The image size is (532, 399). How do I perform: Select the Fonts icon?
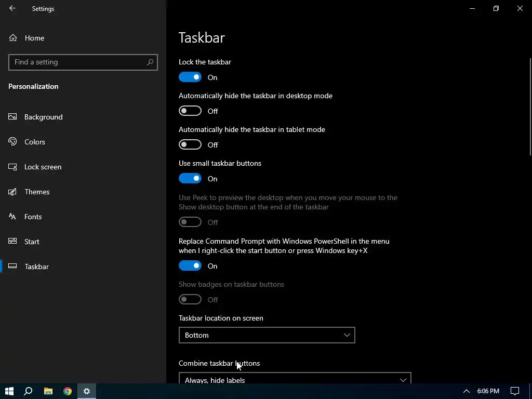(x=12, y=217)
